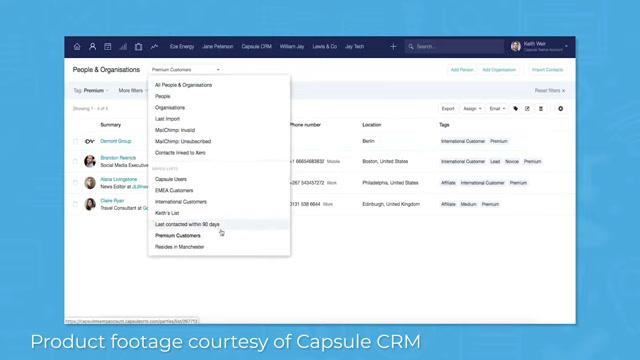The height and width of the screenshot is (360, 640).
Task: Click the edit pencil icon in toolbar
Action: click(527, 109)
